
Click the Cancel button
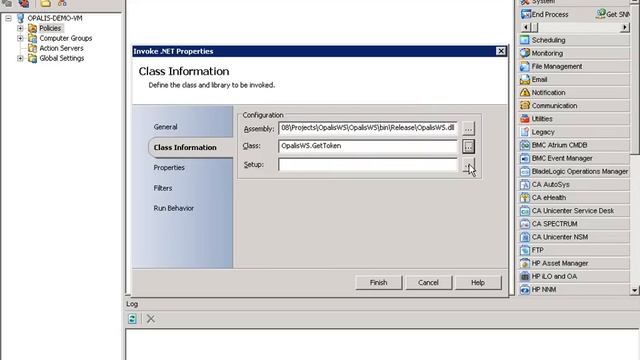pyautogui.click(x=428, y=282)
